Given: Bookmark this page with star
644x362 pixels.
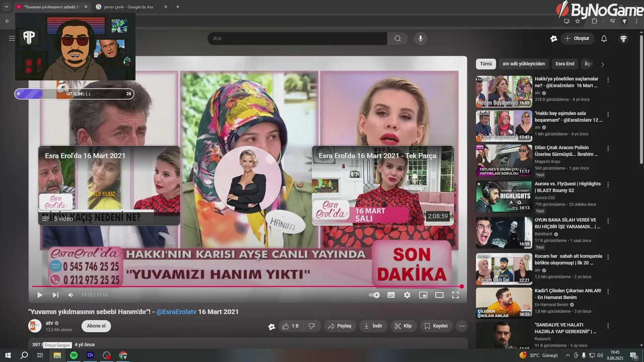Looking at the screenshot, I should coord(578,21).
